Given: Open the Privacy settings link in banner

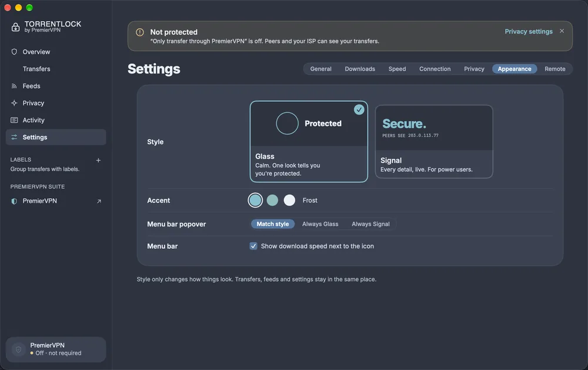Looking at the screenshot, I should pyautogui.click(x=529, y=32).
